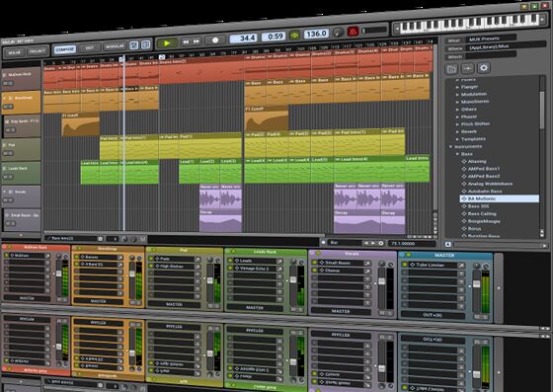
Task: Select the AMPed Bass1 preset
Action: tap(484, 169)
